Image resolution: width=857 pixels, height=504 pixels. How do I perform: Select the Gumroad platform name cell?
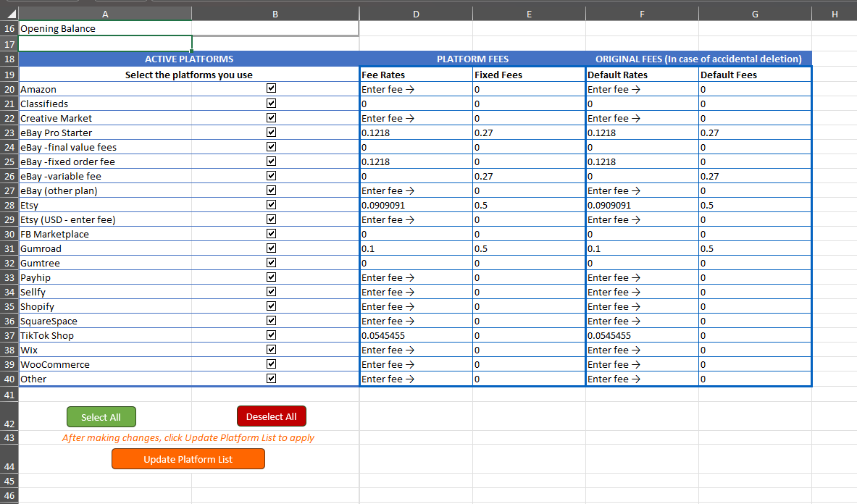click(x=105, y=248)
